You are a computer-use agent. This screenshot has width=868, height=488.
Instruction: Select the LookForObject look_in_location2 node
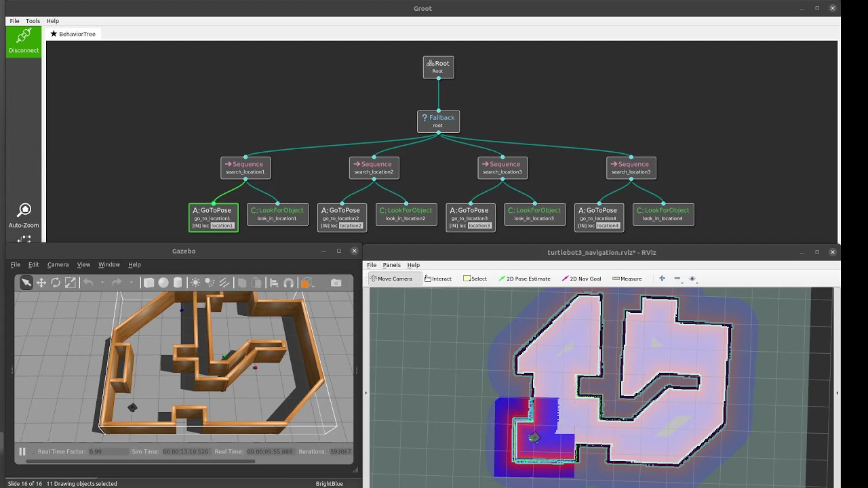(406, 214)
